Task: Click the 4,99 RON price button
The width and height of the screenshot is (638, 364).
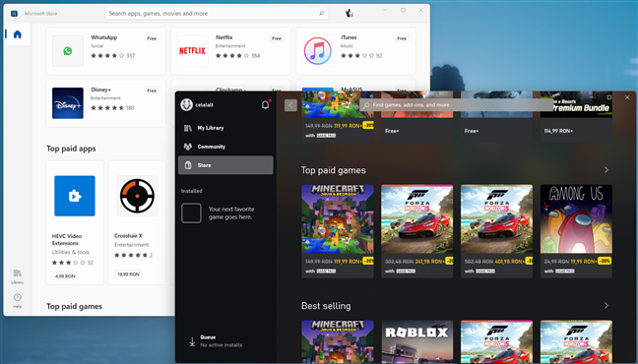Action: 65,276
